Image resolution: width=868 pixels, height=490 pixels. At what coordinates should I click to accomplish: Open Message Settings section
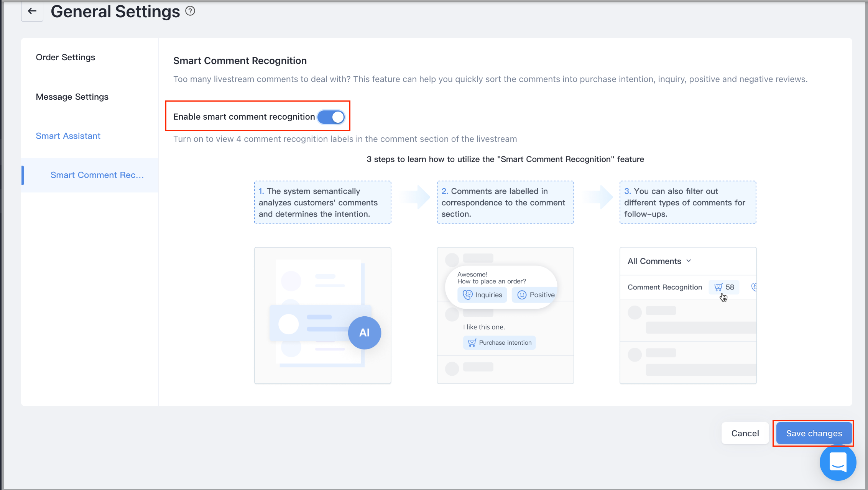[72, 97]
